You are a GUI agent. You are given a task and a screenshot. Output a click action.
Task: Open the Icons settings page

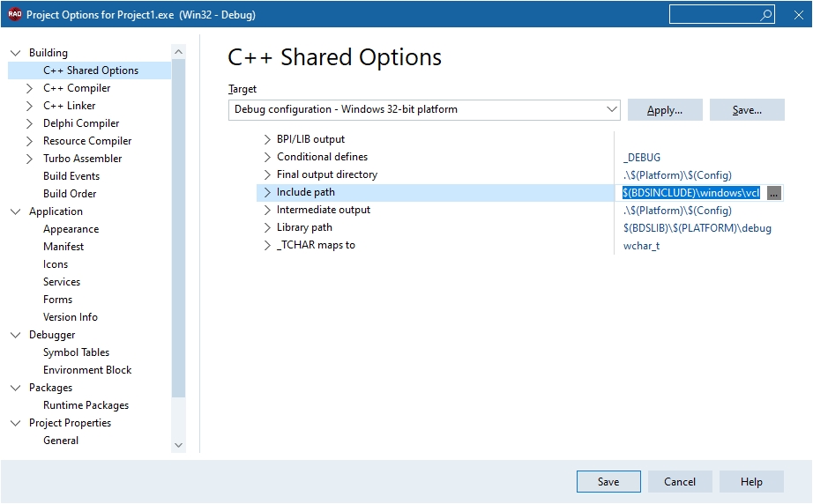click(x=56, y=264)
